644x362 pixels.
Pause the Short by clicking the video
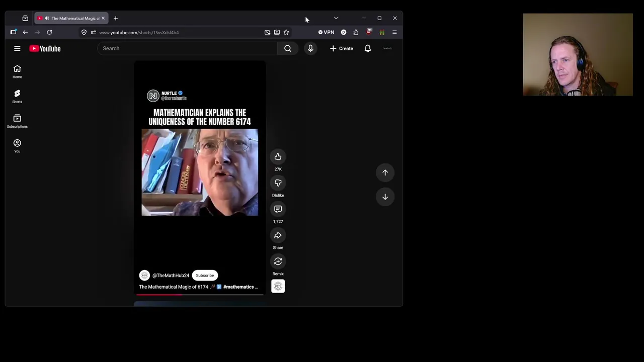(x=200, y=172)
